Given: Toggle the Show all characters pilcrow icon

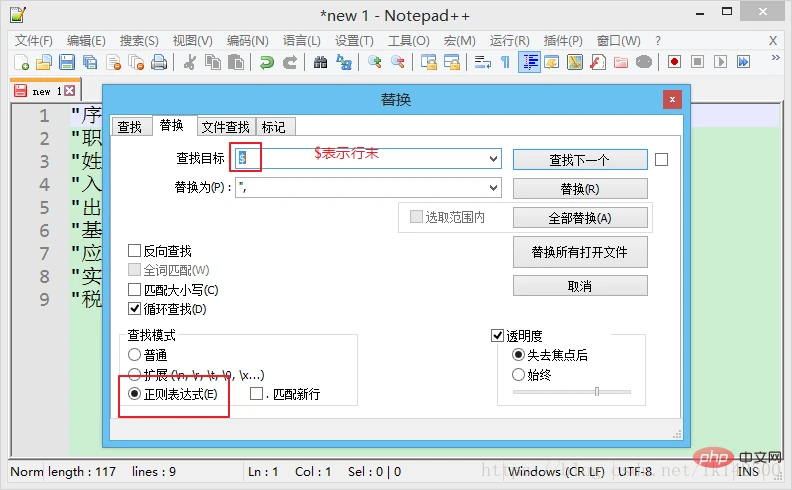Looking at the screenshot, I should click(505, 62).
